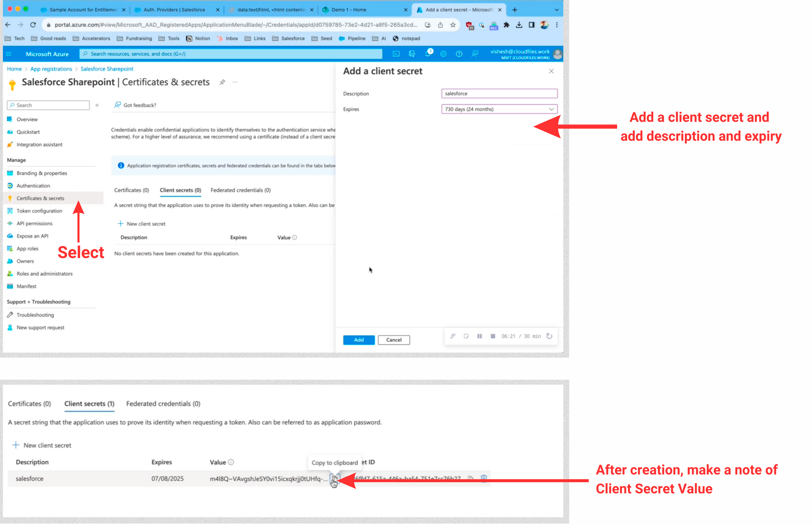
Task: Open Azure notifications
Action: click(428, 53)
